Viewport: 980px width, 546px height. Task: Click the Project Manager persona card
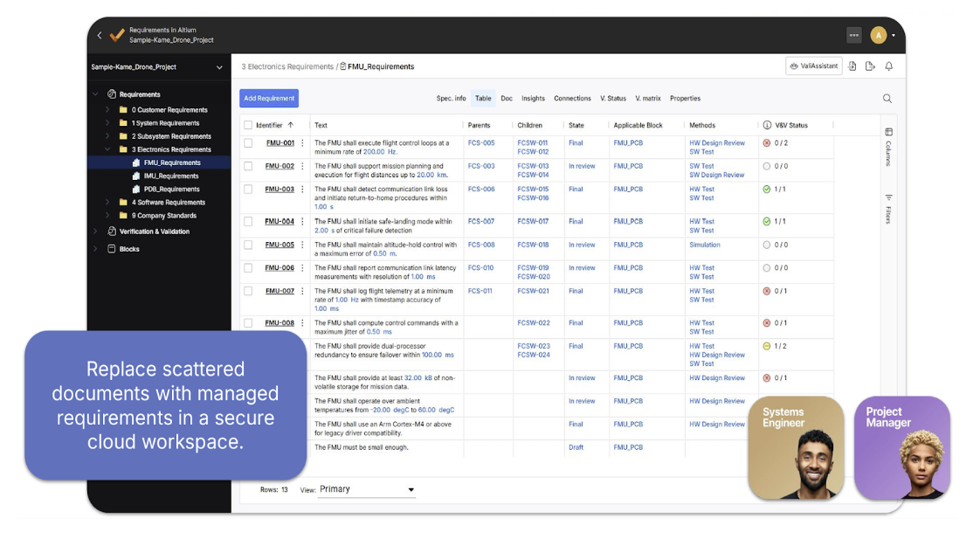[x=902, y=448]
